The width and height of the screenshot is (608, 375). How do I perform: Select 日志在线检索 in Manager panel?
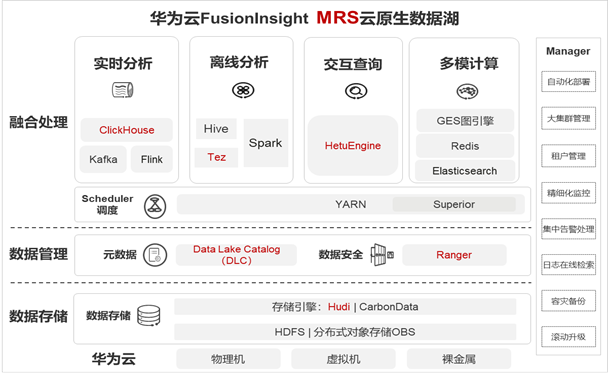pyautogui.click(x=568, y=265)
